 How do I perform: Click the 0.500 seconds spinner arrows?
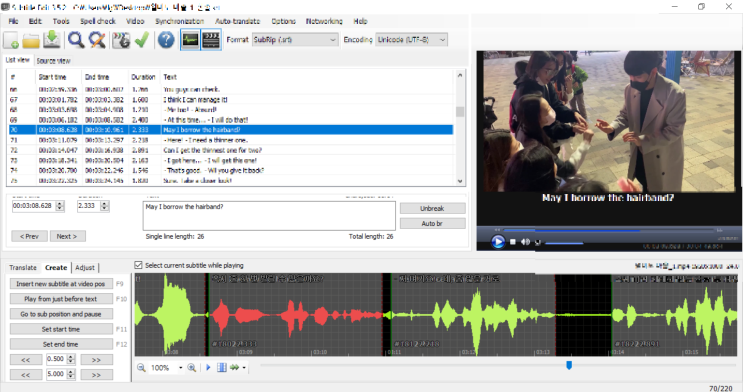click(71, 359)
